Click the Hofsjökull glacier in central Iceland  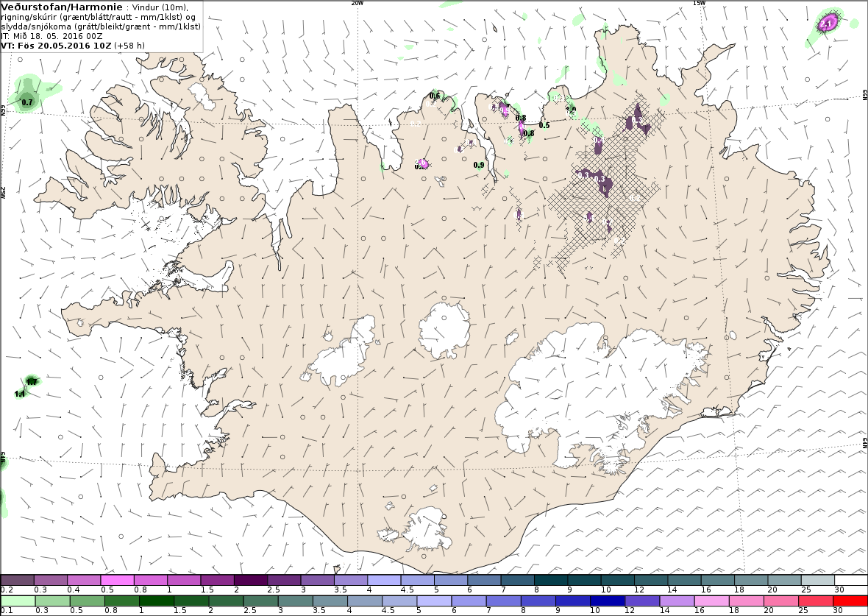444,330
